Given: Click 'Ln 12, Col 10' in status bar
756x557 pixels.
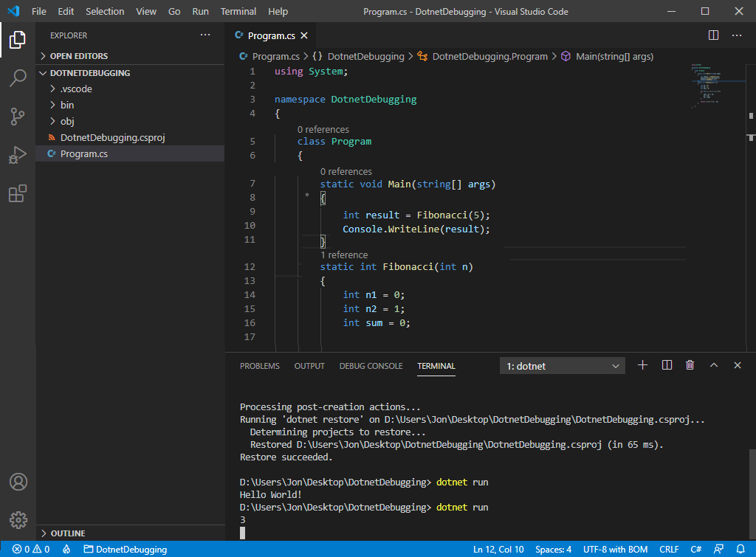Looking at the screenshot, I should pyautogui.click(x=498, y=549).
